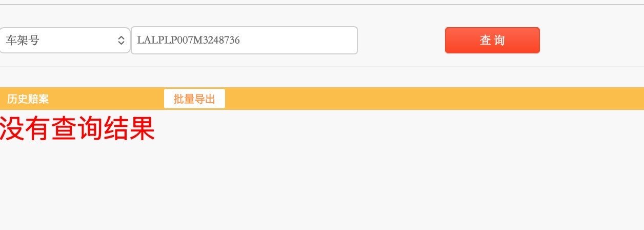Click the up-down chevron arrows on the 车架号 selector
Screen dimensions: 644x230
121,40
